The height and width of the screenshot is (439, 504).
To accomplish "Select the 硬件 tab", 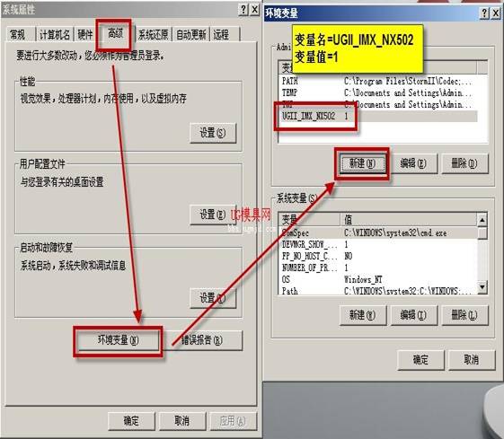I will (x=84, y=34).
